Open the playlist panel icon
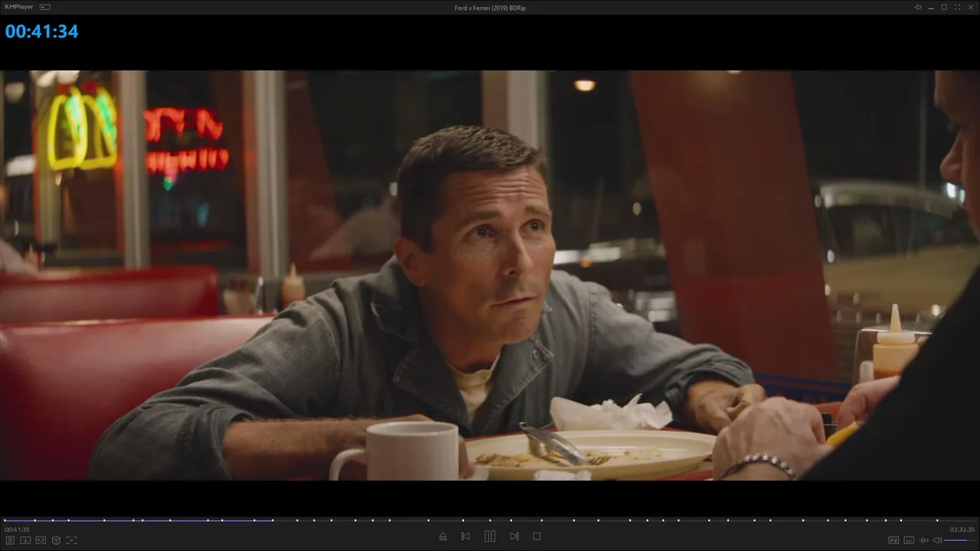The image size is (980, 551). pyautogui.click(x=10, y=540)
